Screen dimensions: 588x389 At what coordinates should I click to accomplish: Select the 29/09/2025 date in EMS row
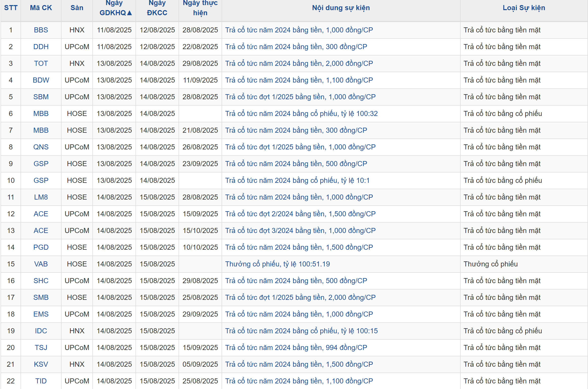200,314
